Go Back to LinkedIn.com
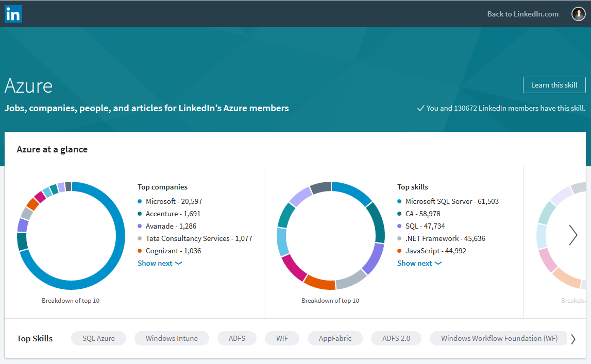This screenshot has height=364, width=591. [x=522, y=14]
